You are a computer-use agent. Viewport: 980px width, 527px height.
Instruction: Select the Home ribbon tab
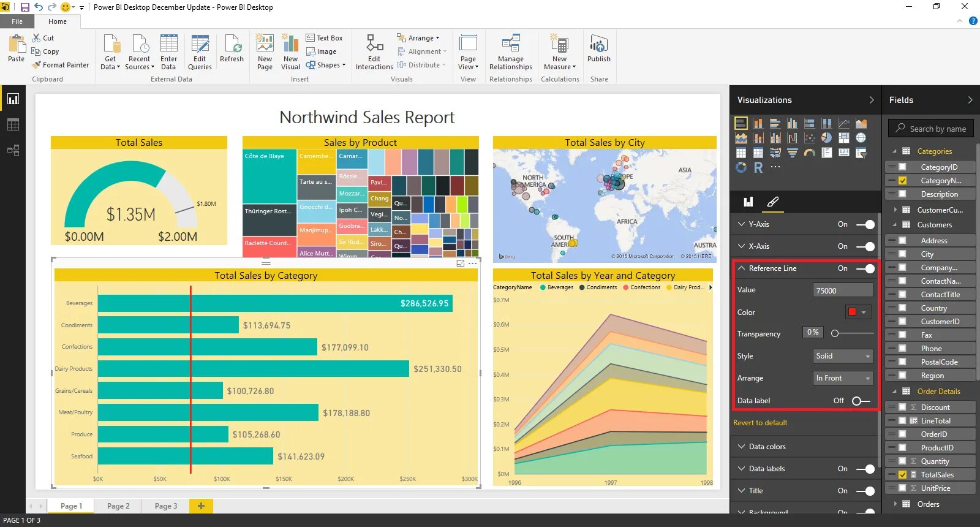[58, 21]
